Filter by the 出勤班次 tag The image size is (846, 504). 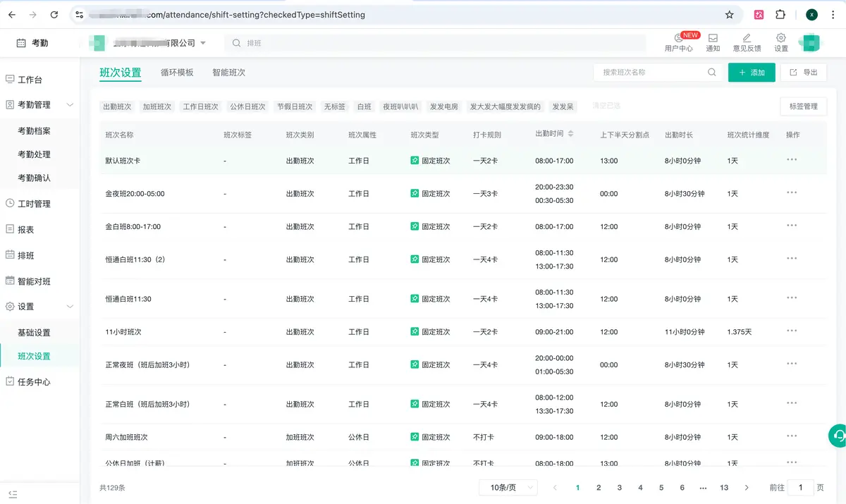point(117,106)
